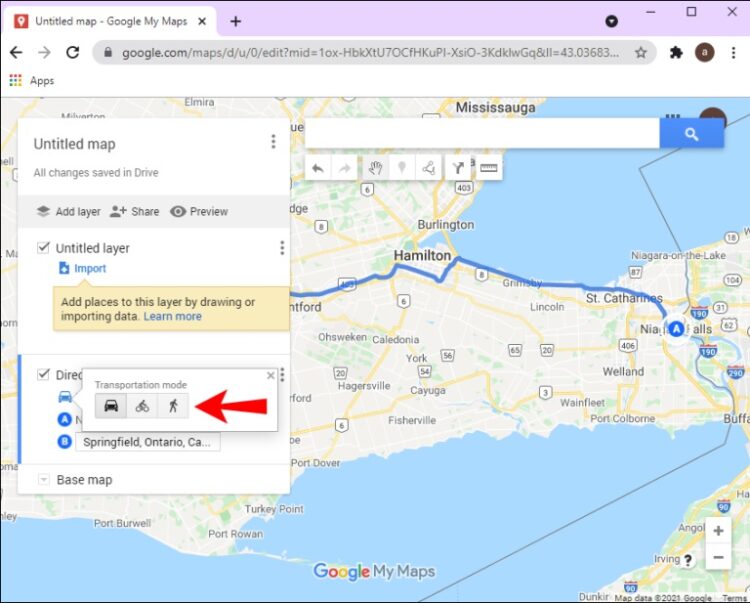Click the Terms link at map bottom

pos(734,598)
